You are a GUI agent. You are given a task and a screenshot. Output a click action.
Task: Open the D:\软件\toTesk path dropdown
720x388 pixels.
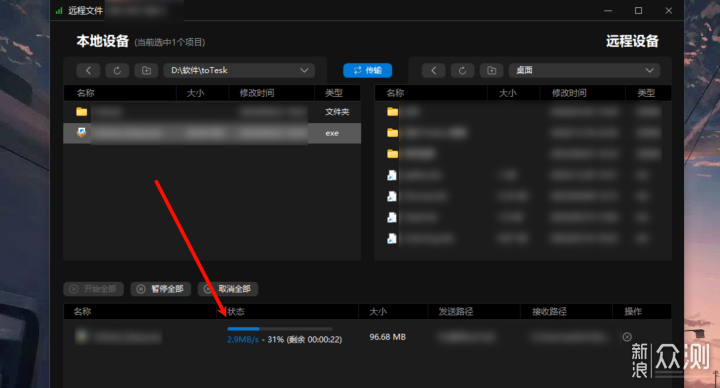click(239, 70)
